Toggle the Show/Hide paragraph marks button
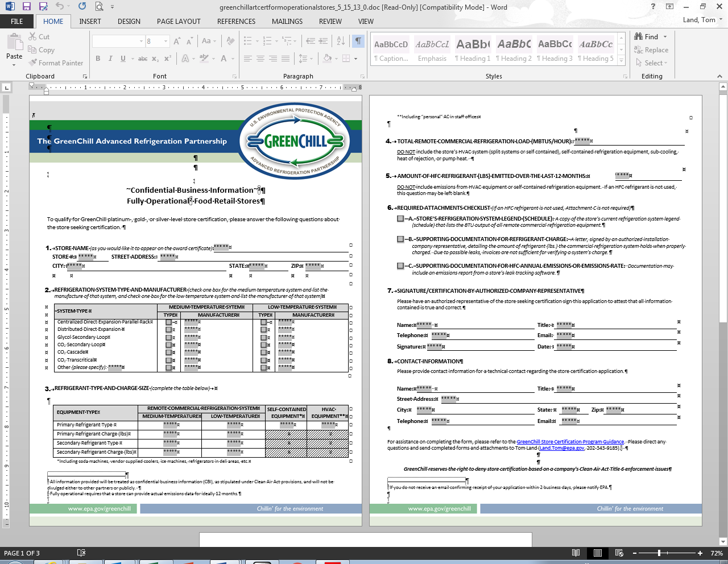Screen dimensions: 728x564 [x=358, y=41]
